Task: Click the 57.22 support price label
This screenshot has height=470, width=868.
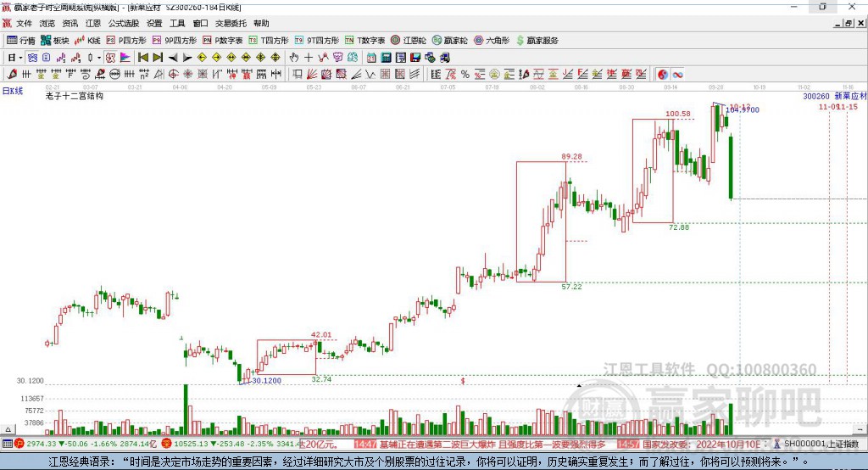Action: click(x=572, y=287)
